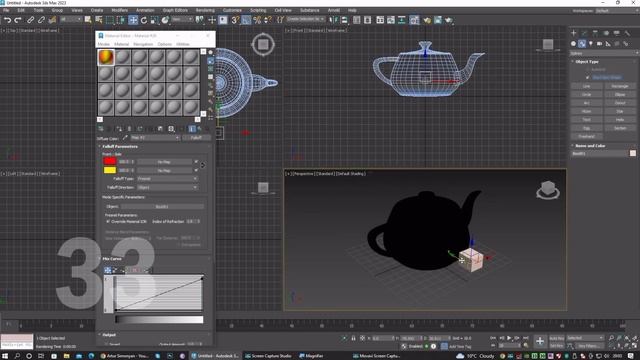640x360 pixels.
Task: Select the Geometry category icon
Action: 573,44
